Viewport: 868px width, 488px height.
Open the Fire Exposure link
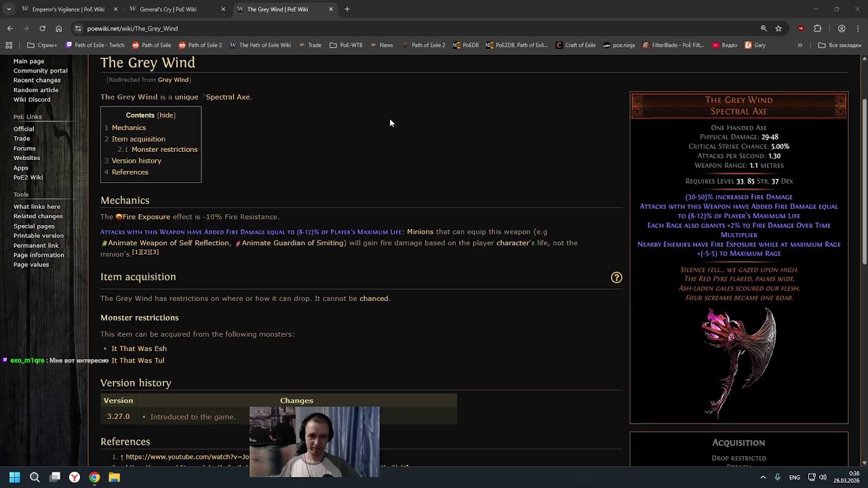point(146,217)
